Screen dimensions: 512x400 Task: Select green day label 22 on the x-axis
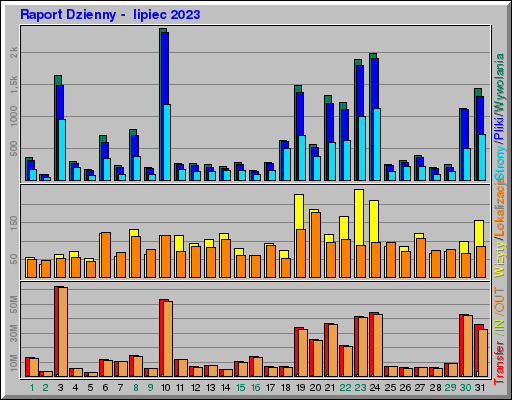[x=345, y=388]
